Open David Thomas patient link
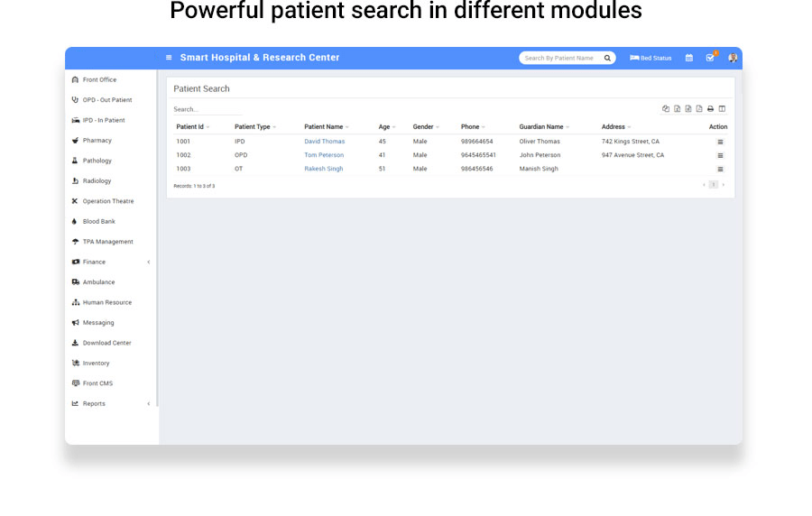Viewport: 812px width, 516px height. click(324, 142)
